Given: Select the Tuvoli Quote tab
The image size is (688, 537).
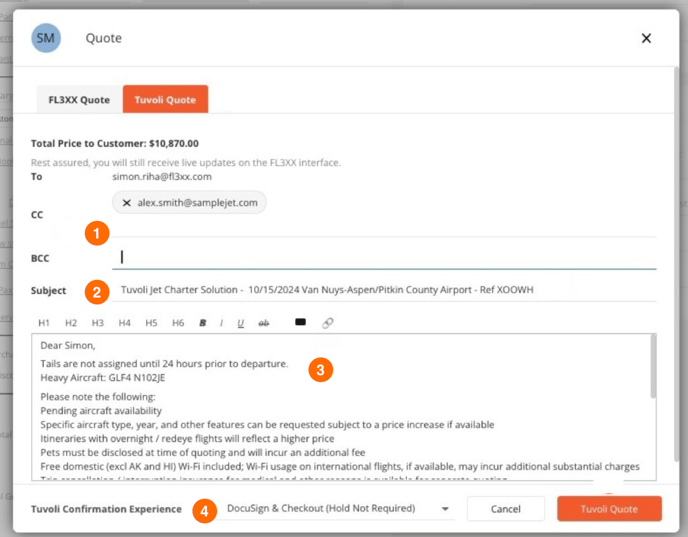Looking at the screenshot, I should tap(165, 100).
